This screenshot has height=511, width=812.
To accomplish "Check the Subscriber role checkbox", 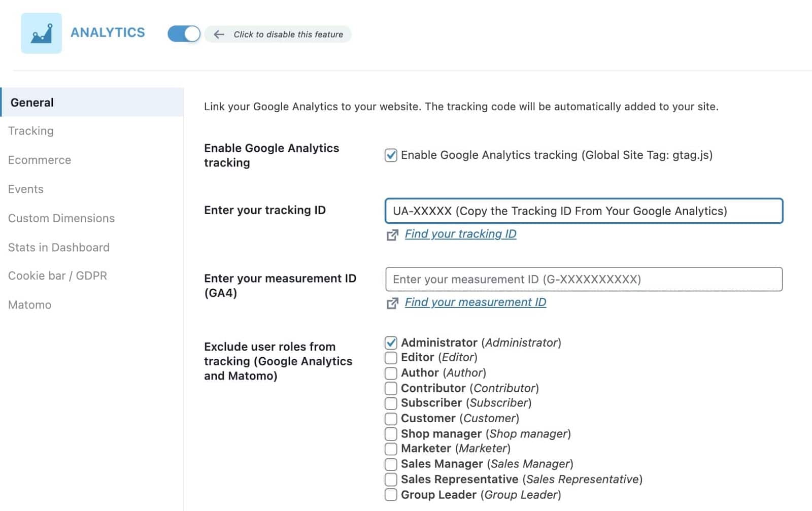I will coord(391,403).
